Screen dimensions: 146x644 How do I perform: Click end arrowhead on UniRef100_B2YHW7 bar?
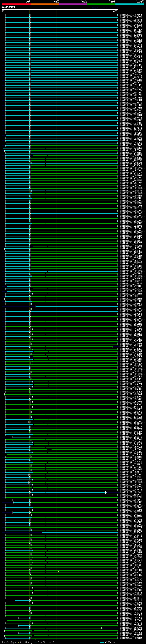(112, 347)
